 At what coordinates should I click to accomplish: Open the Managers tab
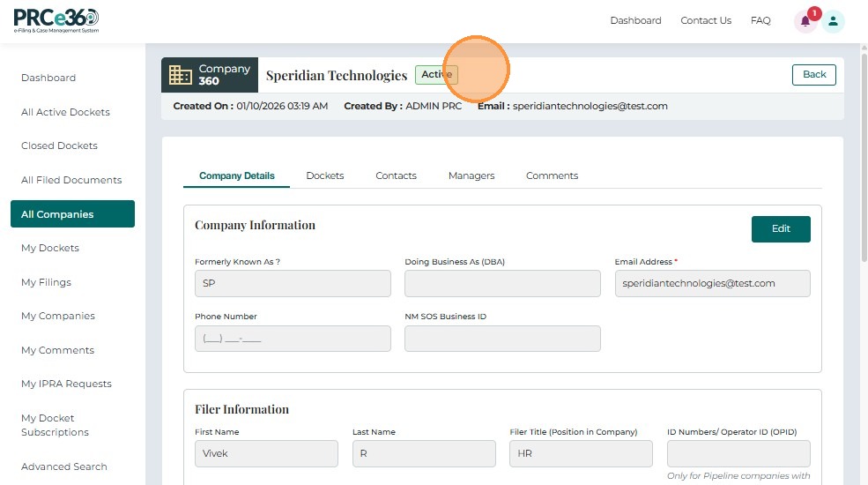[471, 175]
